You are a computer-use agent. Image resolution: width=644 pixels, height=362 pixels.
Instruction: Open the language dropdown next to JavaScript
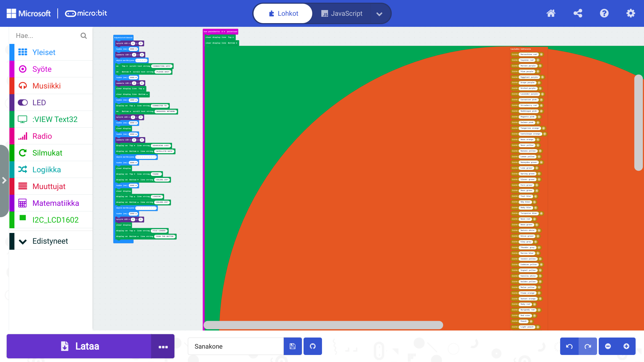point(379,14)
